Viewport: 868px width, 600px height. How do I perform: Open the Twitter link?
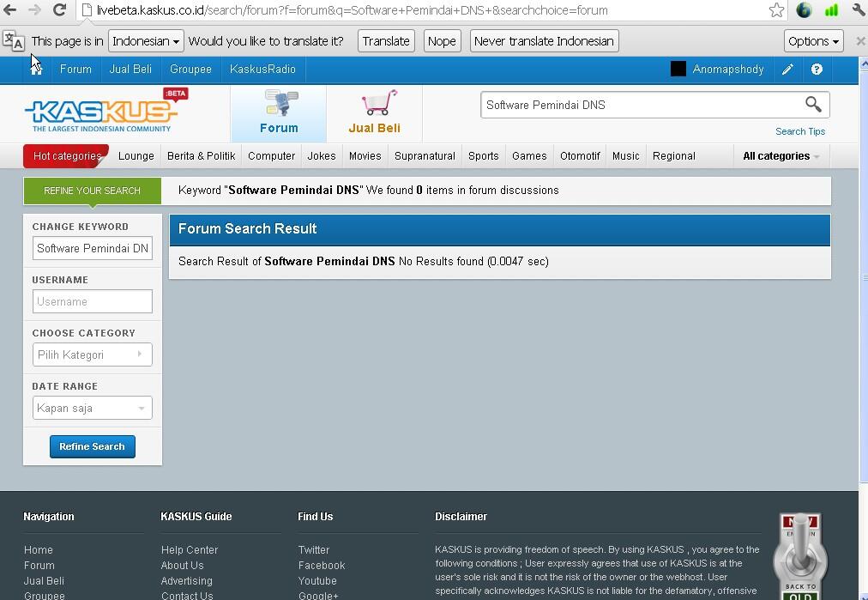point(314,549)
